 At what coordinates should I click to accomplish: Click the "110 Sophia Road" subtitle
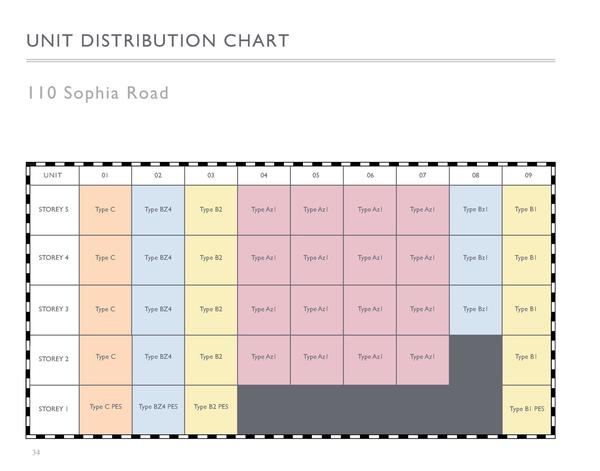click(98, 93)
